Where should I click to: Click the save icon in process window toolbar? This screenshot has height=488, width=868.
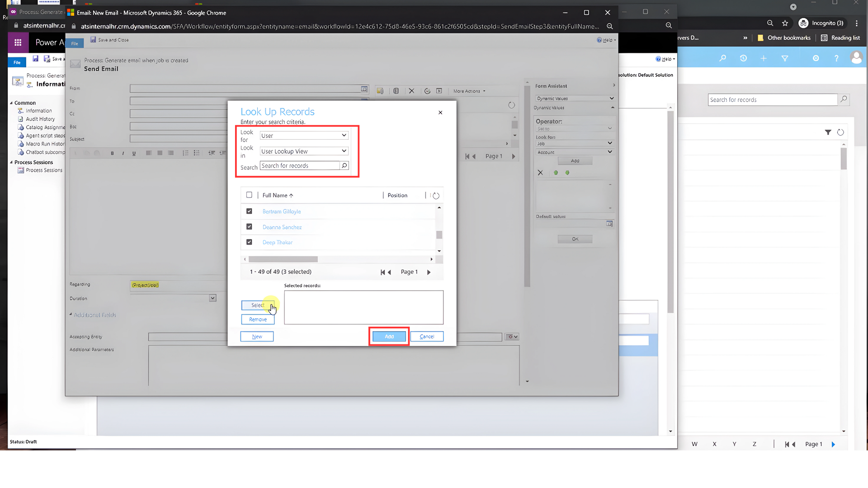point(35,59)
